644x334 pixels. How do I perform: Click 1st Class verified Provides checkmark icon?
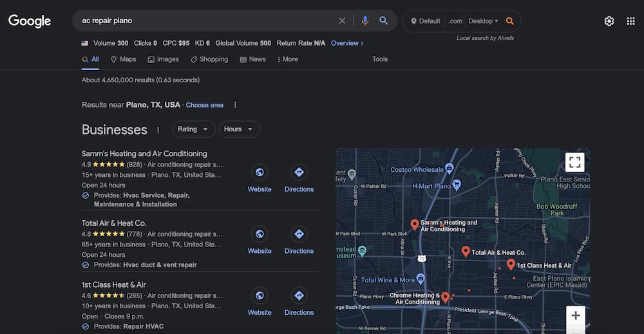tap(86, 327)
